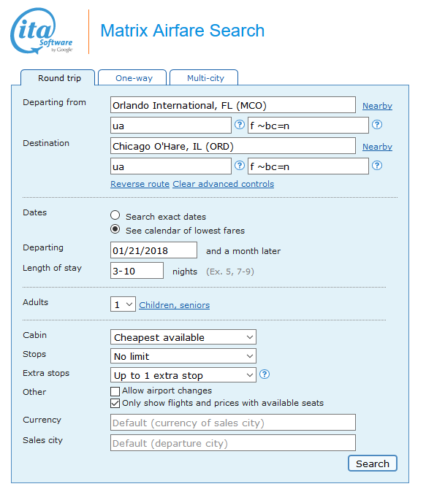Click the Search button
The width and height of the screenshot is (426, 500).
(372, 463)
